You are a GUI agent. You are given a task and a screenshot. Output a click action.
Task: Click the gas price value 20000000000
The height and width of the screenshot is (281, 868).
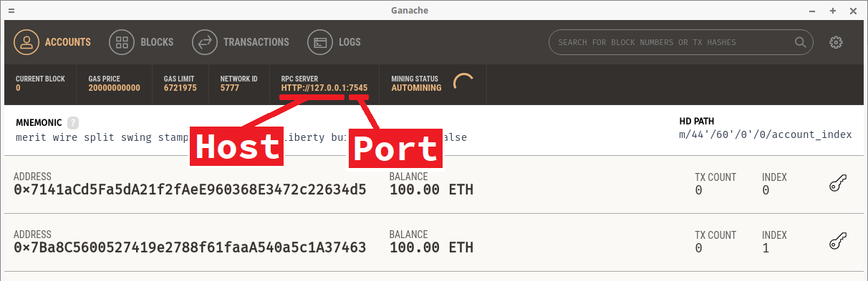coord(114,88)
